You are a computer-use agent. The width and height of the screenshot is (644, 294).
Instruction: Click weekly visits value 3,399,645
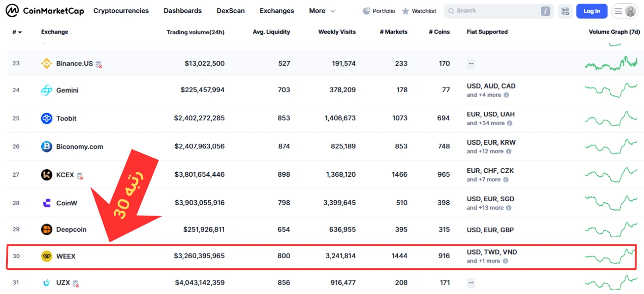tap(340, 203)
